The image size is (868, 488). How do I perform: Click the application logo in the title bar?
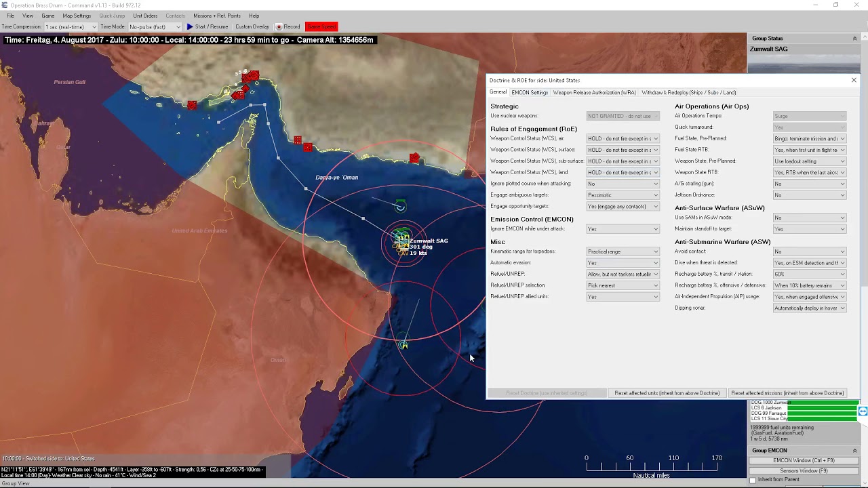pyautogui.click(x=5, y=5)
